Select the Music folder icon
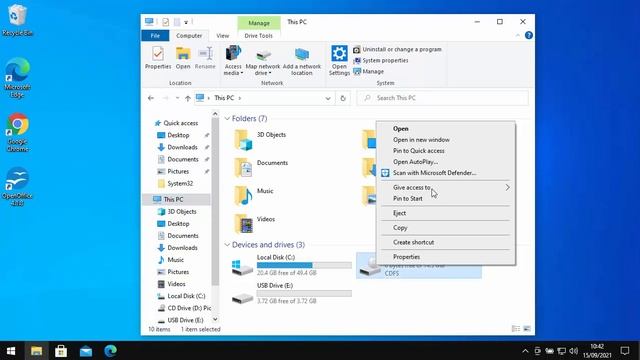 244,196
